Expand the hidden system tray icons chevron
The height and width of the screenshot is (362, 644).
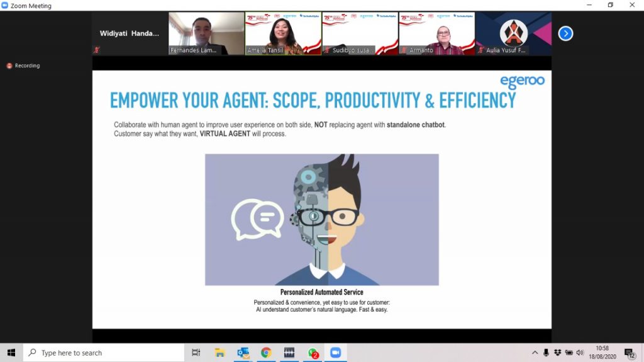(x=535, y=353)
